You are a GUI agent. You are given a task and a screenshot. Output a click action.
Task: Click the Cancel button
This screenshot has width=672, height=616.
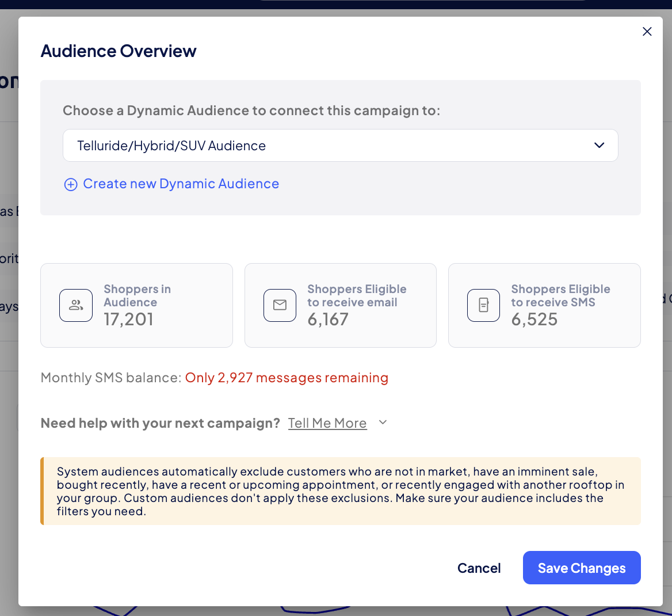coord(479,568)
